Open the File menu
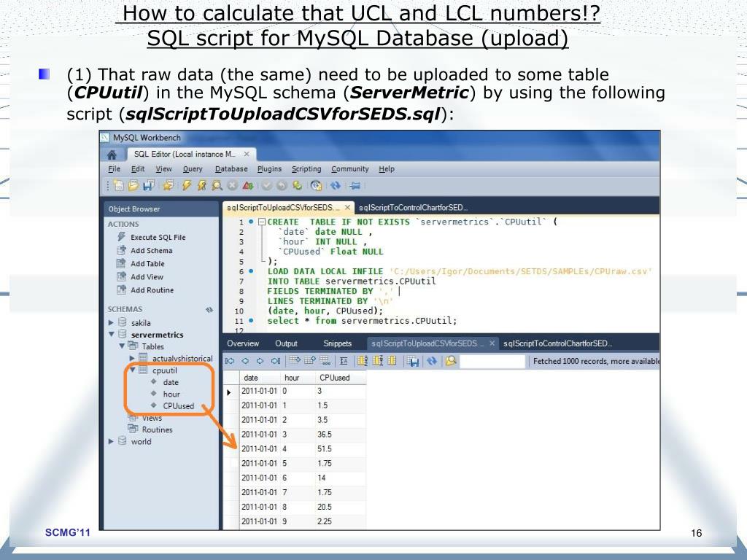Viewport: 747px width, 560px height. pyautogui.click(x=115, y=169)
